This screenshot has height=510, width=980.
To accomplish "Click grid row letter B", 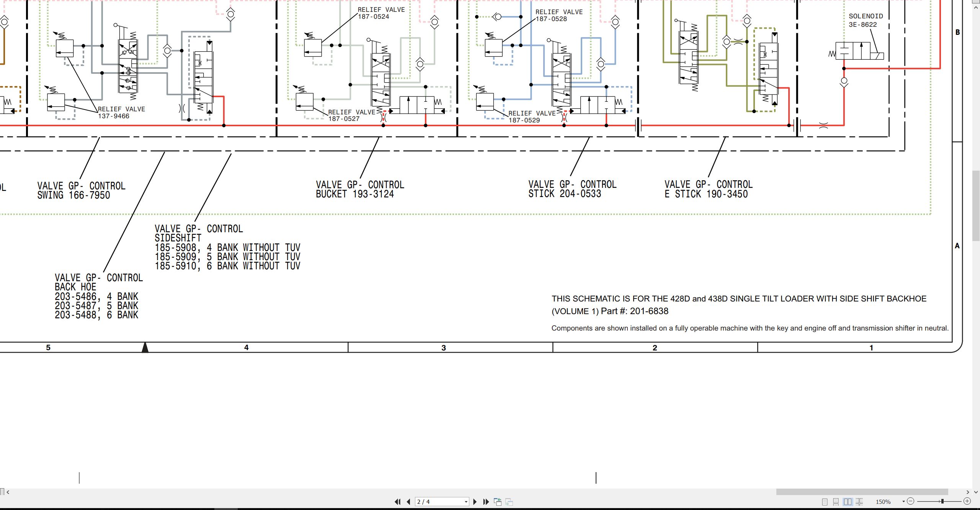I will (x=957, y=32).
